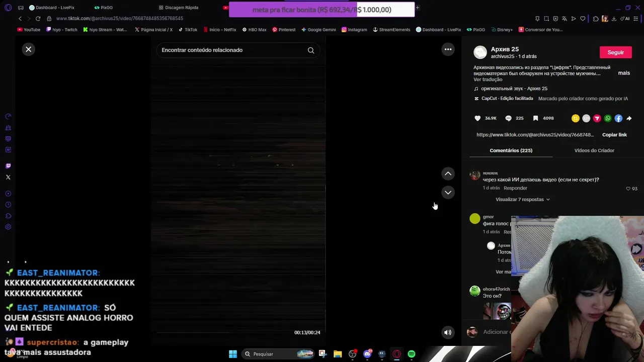Send to friends with the red paper-plane icon
644x362 pixels.
tap(597, 118)
